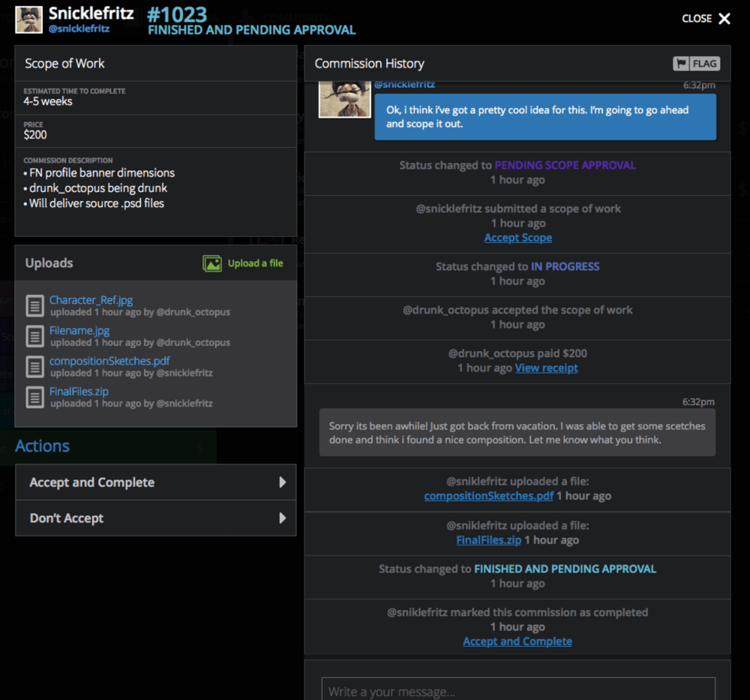Click the Scope of Work panel header
Viewport: 750px width, 700px height.
(64, 64)
